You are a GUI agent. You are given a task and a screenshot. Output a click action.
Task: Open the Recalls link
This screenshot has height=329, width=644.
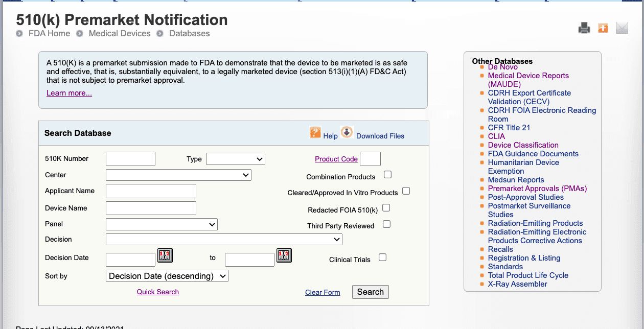(x=500, y=249)
